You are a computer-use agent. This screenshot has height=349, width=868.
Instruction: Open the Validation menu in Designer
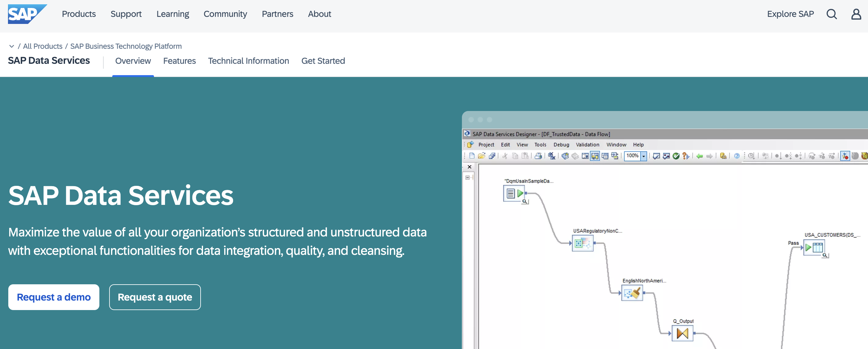(587, 144)
